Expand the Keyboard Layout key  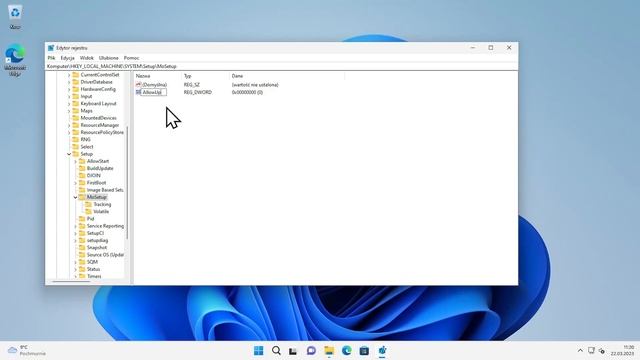point(69,104)
